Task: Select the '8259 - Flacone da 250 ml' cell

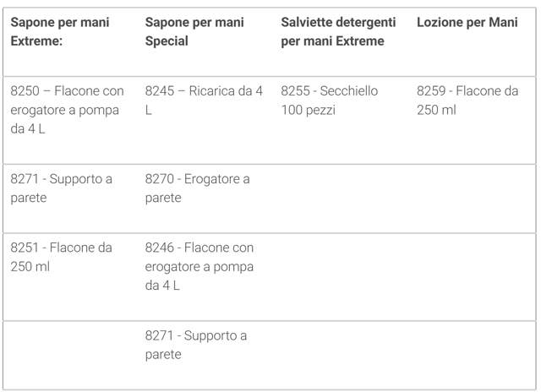Action: [x=467, y=101]
